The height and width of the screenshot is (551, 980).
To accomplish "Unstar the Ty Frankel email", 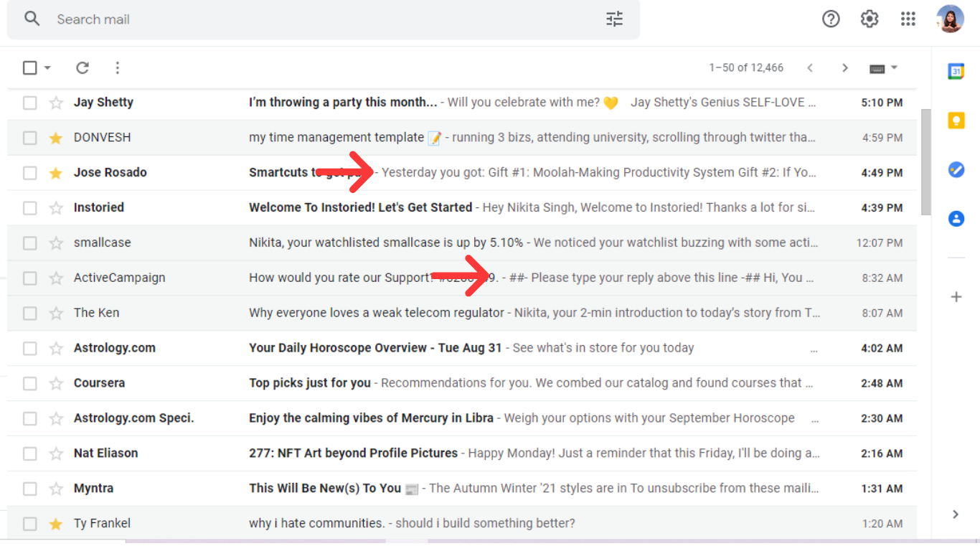I will [x=56, y=524].
